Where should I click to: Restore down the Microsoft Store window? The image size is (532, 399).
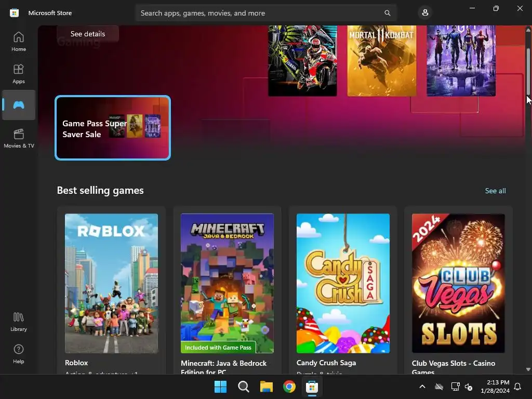click(x=496, y=8)
